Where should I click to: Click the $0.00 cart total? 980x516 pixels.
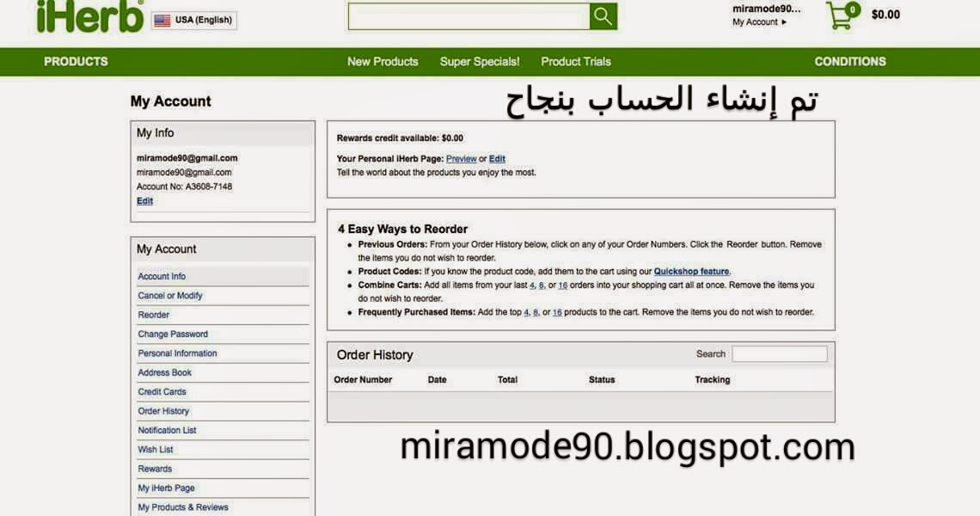(885, 15)
